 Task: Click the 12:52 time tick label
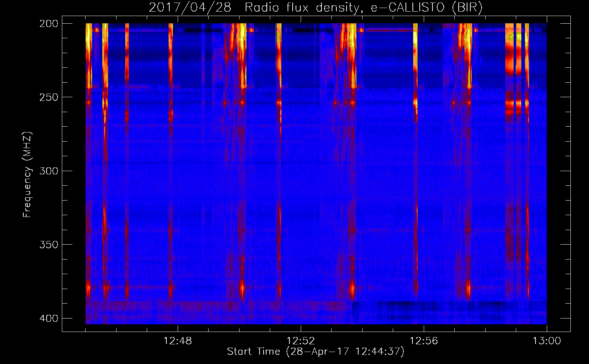[x=301, y=341]
